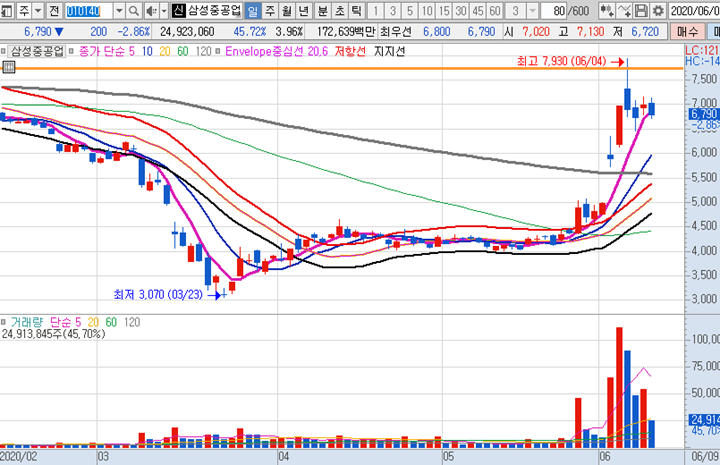Click open price 7,020
This screenshot has height=465, width=720.
[x=536, y=32]
